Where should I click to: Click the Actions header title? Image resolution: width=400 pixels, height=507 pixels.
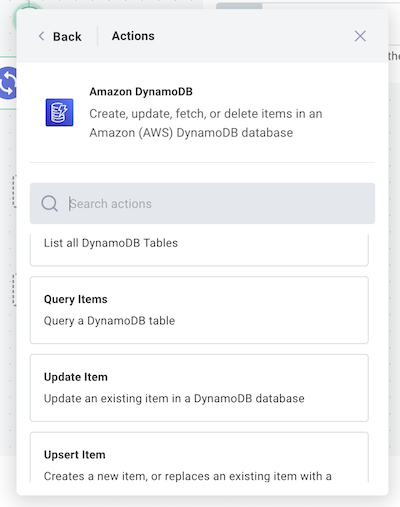click(133, 36)
